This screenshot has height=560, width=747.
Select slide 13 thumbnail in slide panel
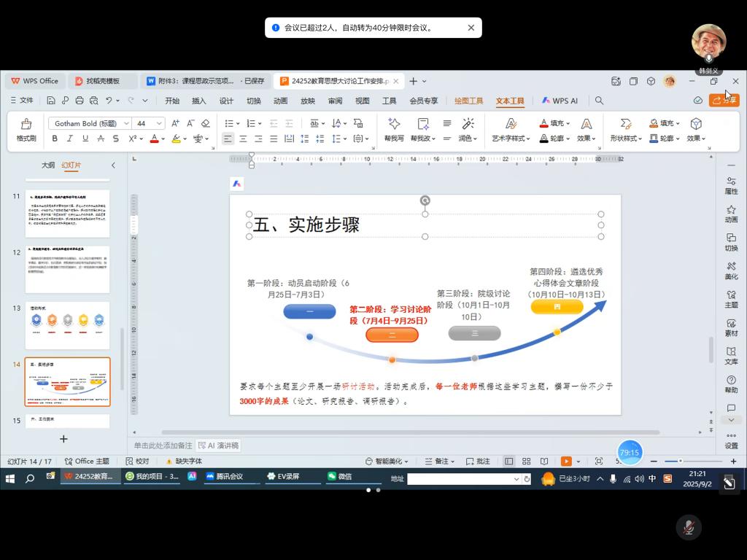tap(67, 325)
